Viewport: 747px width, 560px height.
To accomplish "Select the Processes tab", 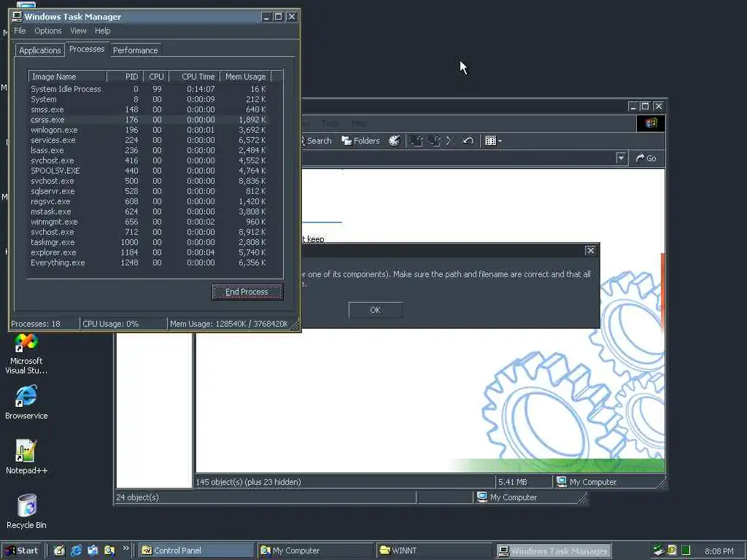I will point(87,49).
